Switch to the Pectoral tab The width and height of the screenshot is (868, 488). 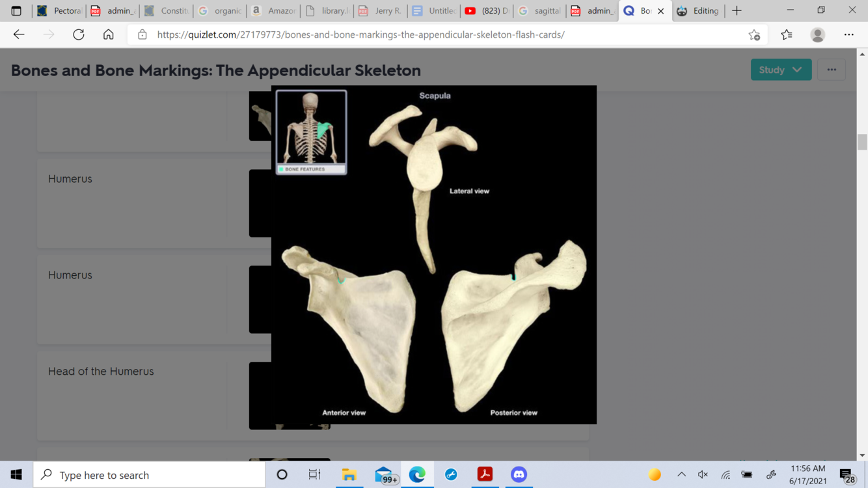click(x=59, y=10)
